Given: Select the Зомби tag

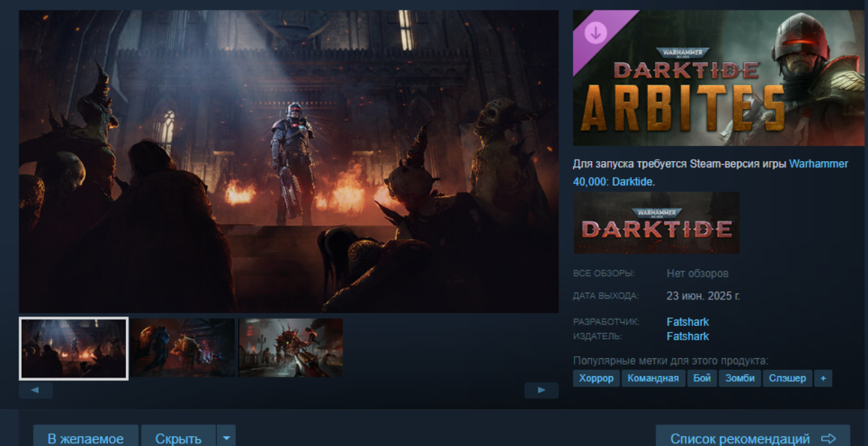Looking at the screenshot, I should [x=740, y=378].
